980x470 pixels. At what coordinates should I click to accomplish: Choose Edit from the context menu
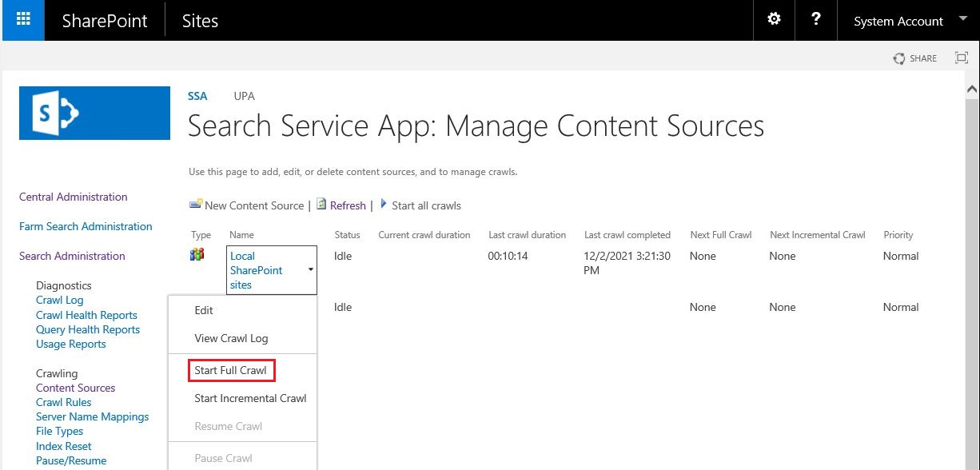tap(204, 310)
